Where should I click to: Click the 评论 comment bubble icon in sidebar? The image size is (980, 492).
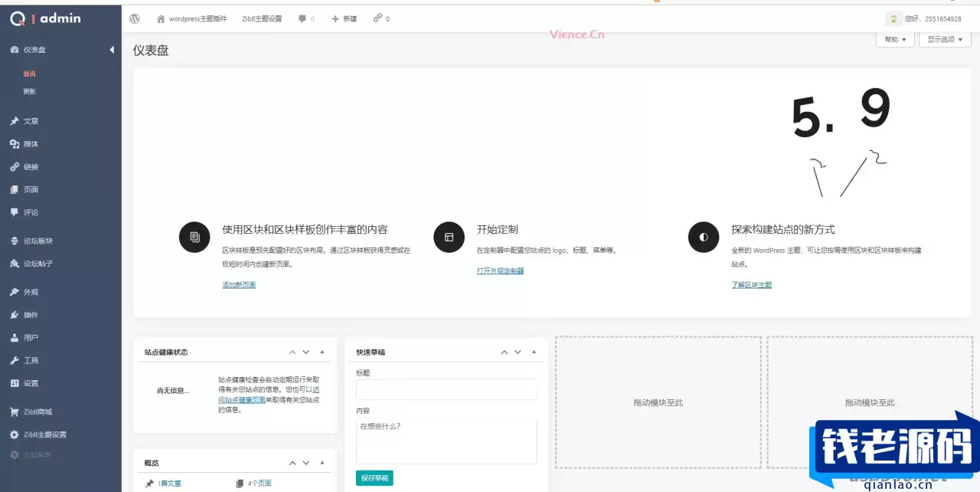pos(15,212)
